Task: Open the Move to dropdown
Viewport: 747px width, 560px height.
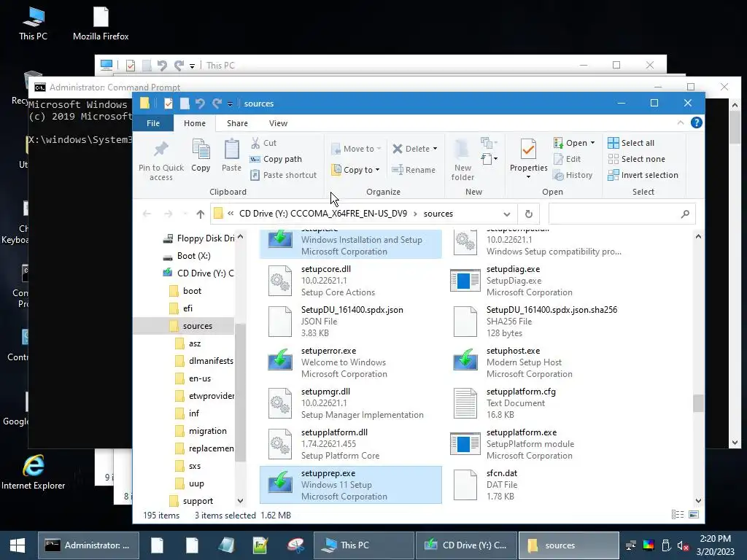Action: tap(356, 149)
